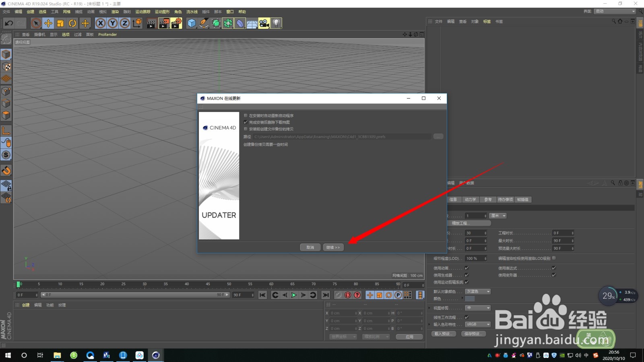The width and height of the screenshot is (644, 362).
Task: Toggle 使用生成器 checkbox
Action: tap(467, 275)
